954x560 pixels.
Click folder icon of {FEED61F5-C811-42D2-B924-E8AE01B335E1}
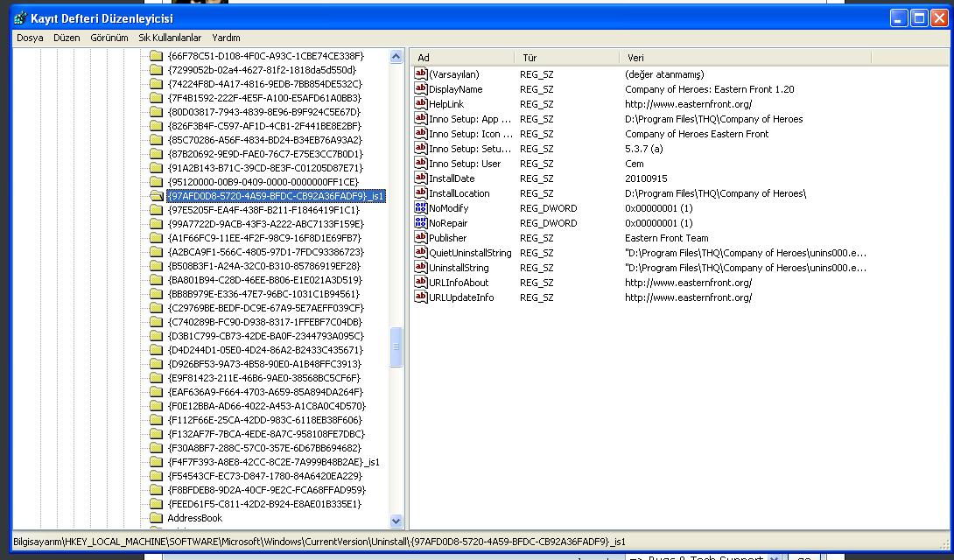(157, 504)
